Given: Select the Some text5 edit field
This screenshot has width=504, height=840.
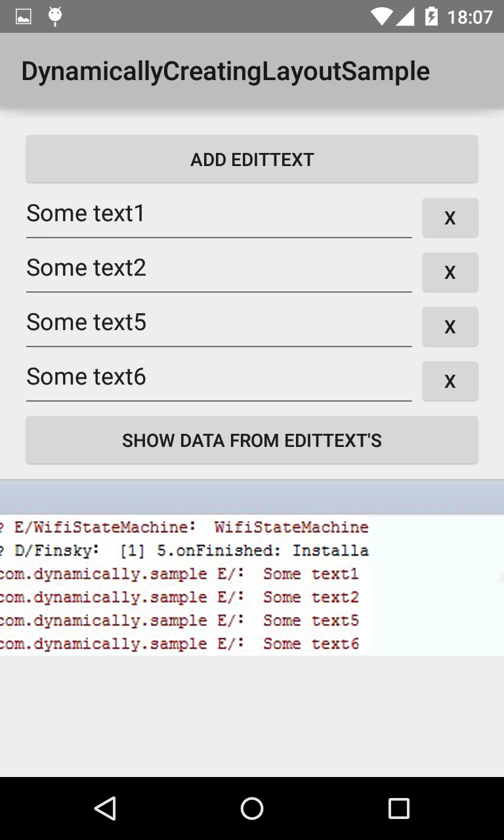Looking at the screenshot, I should [219, 326].
